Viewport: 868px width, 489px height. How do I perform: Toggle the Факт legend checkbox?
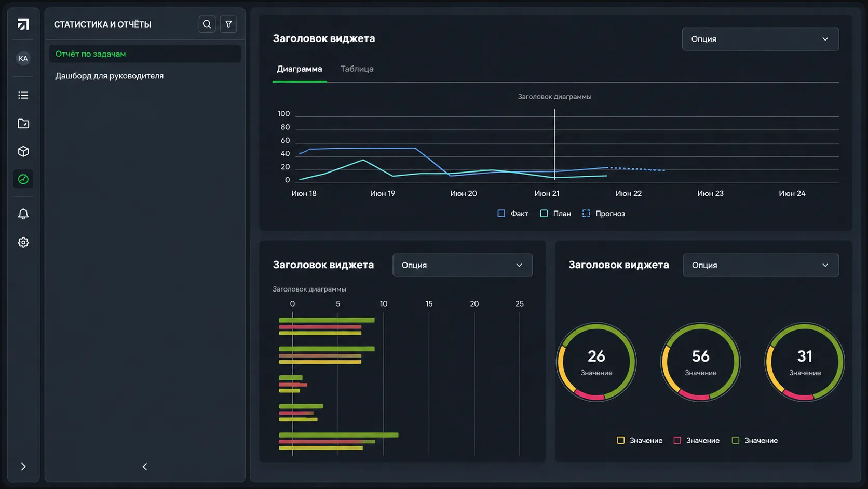click(x=501, y=214)
